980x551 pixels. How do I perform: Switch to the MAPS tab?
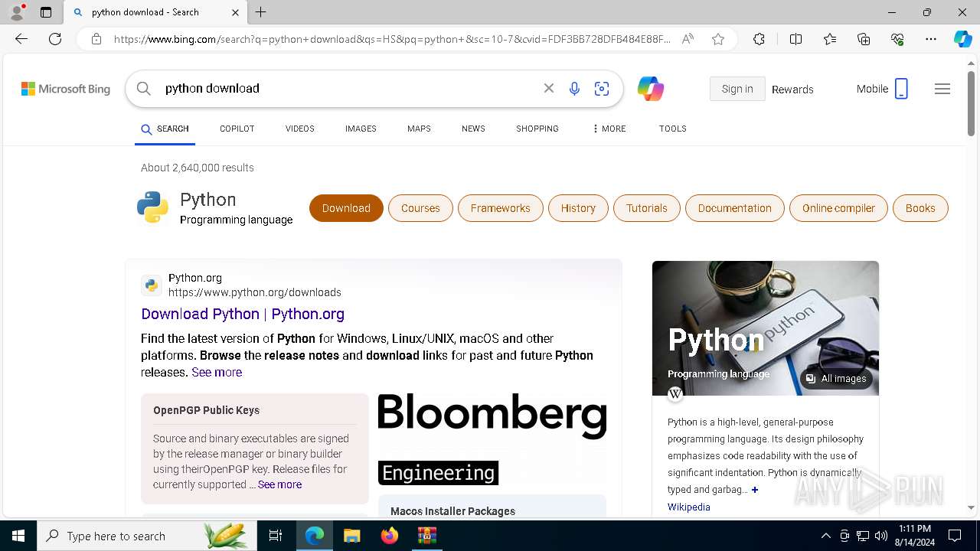pos(419,129)
